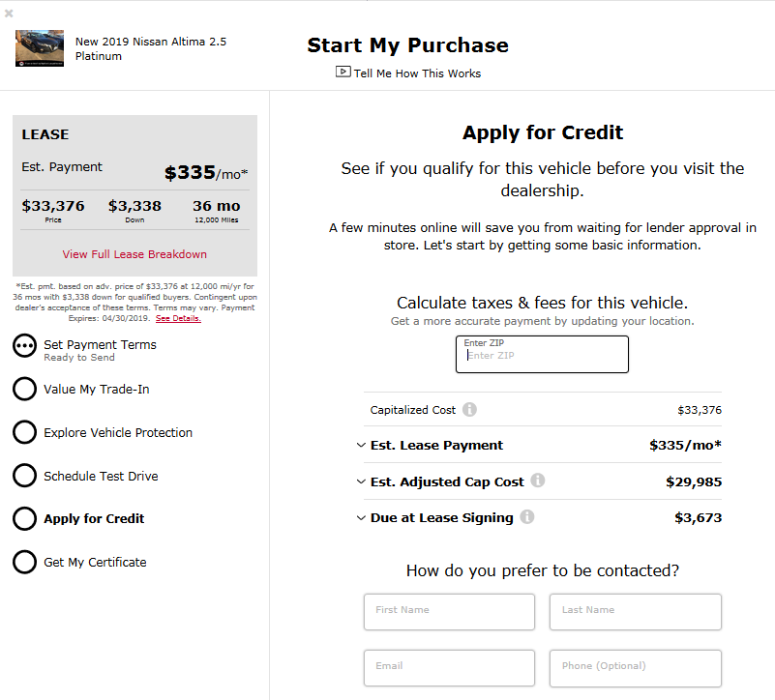Screen dimensions: 775x700
Task: Select the Explore Vehicle Protection step circle
Action: tap(25, 432)
